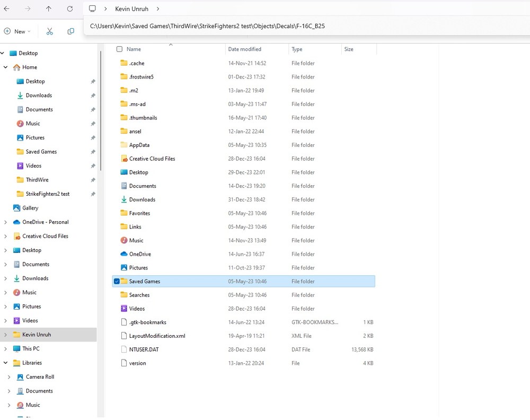Click the Creative Cloud Files folder icon

click(x=124, y=159)
